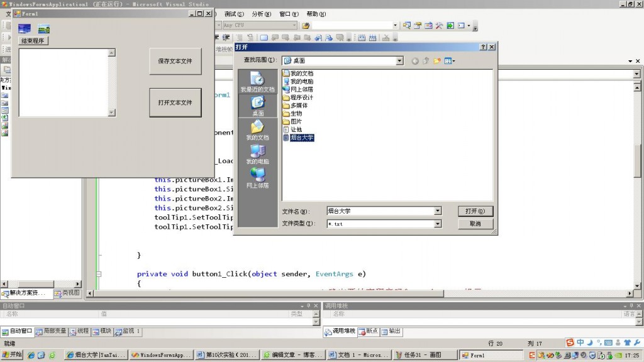Click the command window icon in toolbar

[x=461, y=25]
